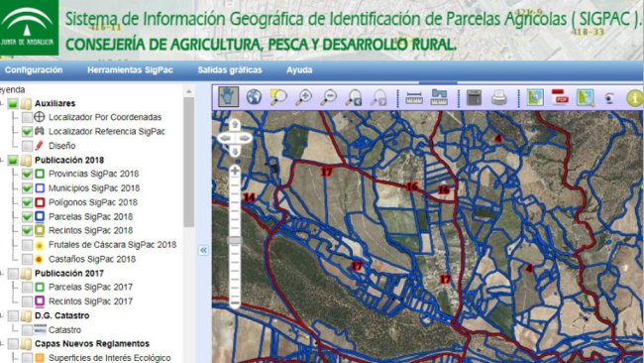
Task: Enable Castaños SigPac 2018 layer
Action: tap(27, 259)
